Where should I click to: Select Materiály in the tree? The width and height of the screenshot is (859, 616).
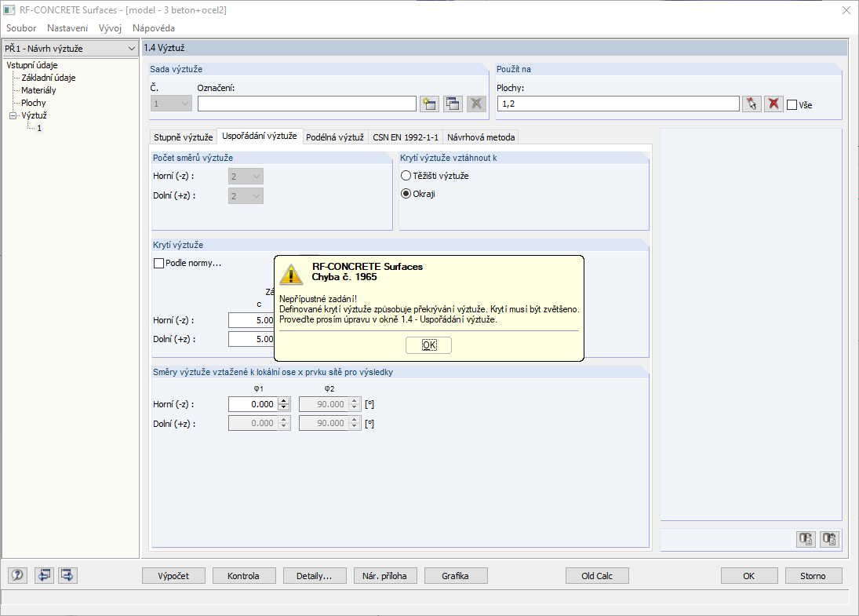(38, 90)
